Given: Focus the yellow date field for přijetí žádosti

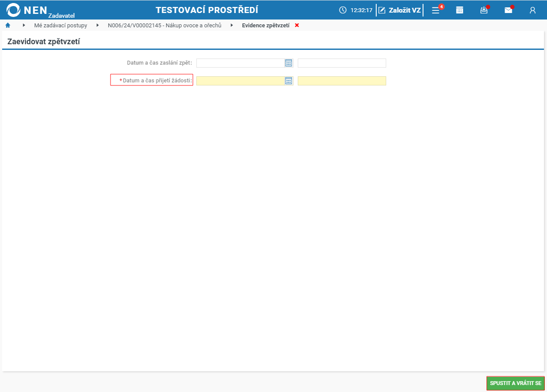Looking at the screenshot, I should pyautogui.click(x=241, y=81).
